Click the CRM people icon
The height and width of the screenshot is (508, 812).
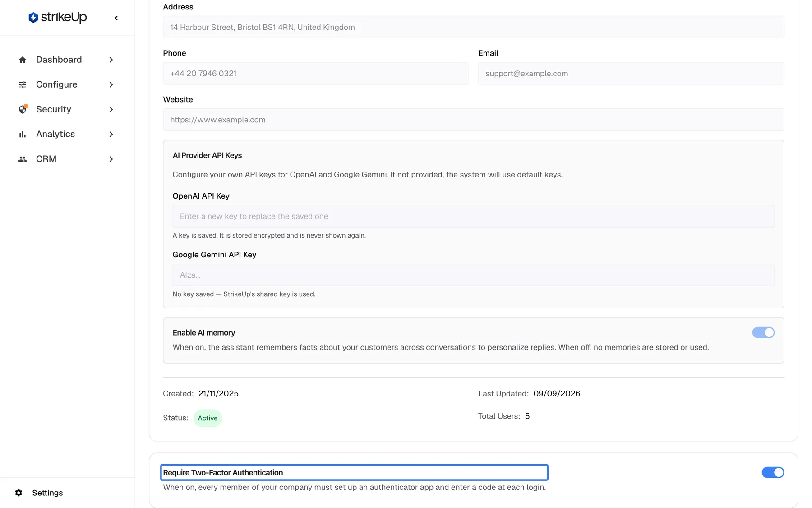[x=23, y=159]
